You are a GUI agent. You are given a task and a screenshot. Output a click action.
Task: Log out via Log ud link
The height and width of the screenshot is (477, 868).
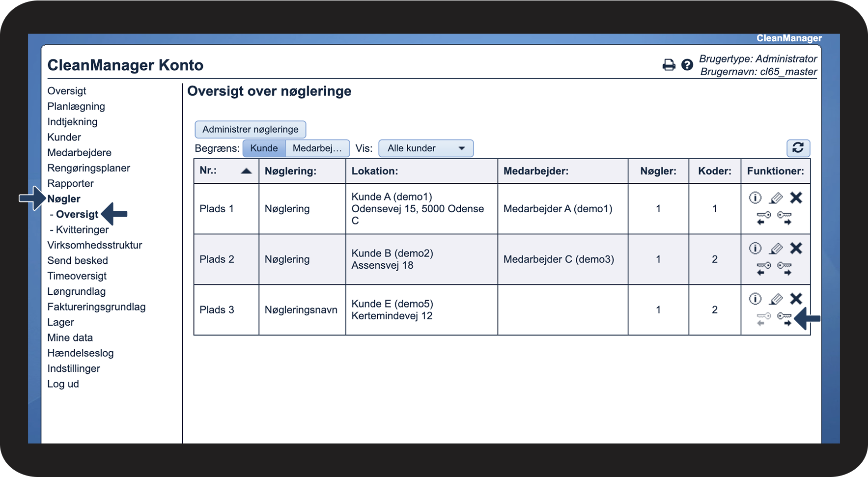[x=63, y=384]
